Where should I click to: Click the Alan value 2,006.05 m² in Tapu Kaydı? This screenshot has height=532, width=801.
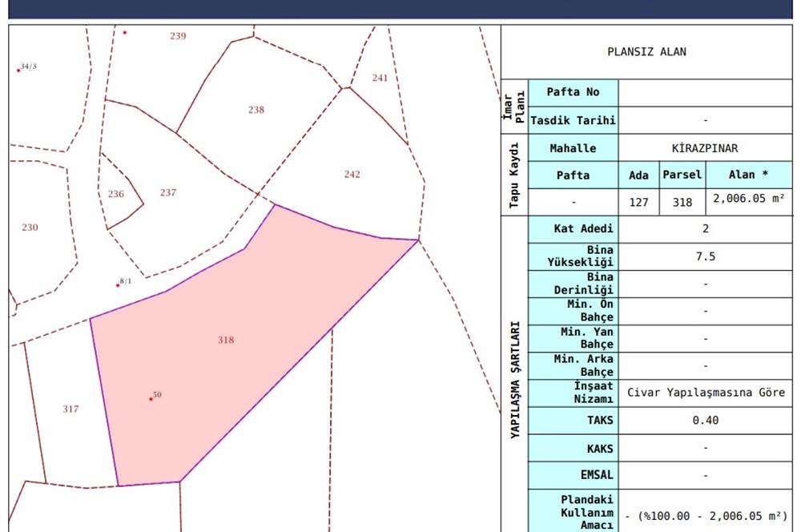(749, 201)
